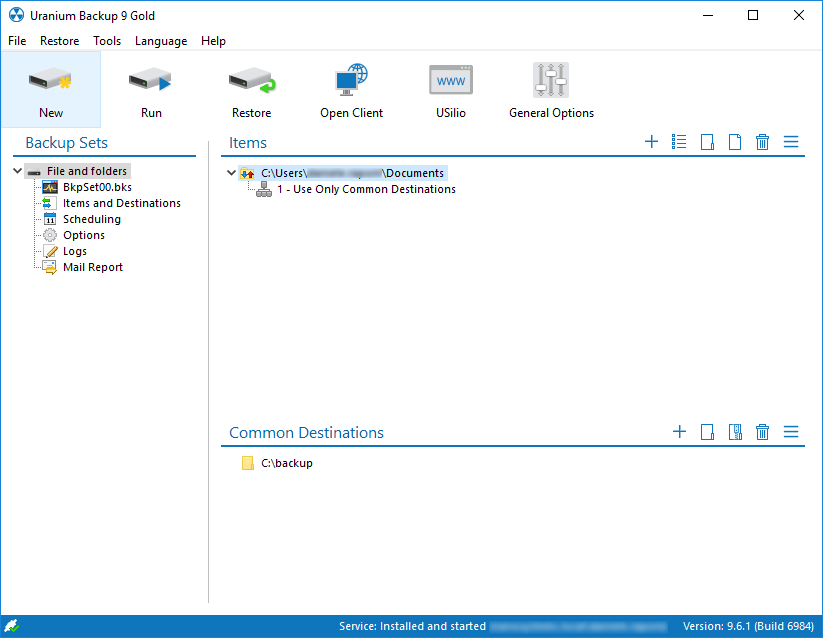Open the hamburger menu in Items header
Viewport: 823px width, 638px height.
point(791,142)
